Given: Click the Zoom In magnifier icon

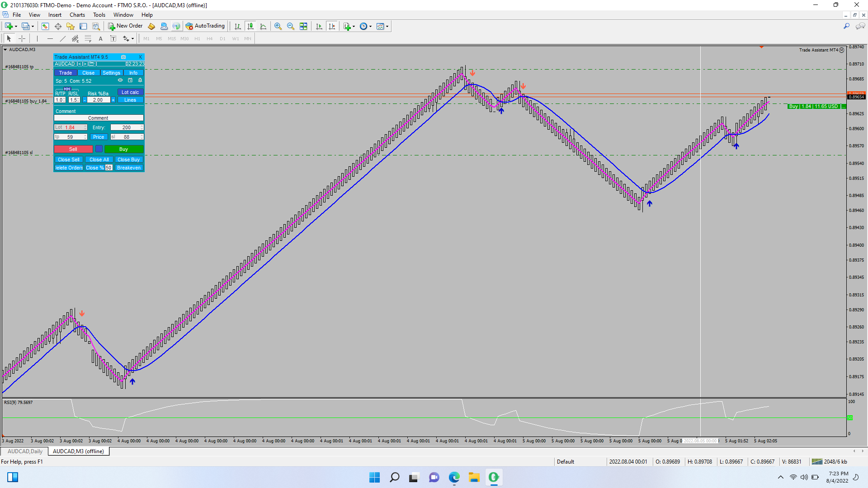Looking at the screenshot, I should (x=278, y=26).
